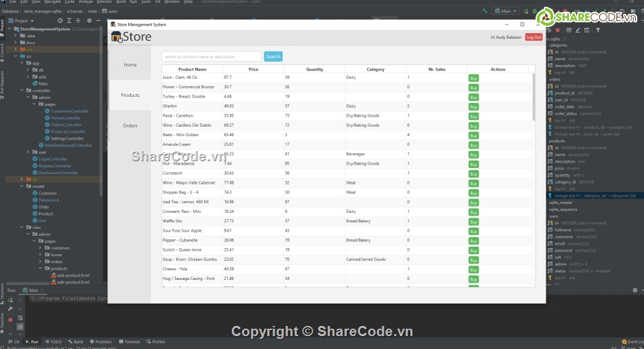Image resolution: width=644 pixels, height=349 pixels.
Task: Expand the docs folder in project tree
Action: [x=16, y=43]
